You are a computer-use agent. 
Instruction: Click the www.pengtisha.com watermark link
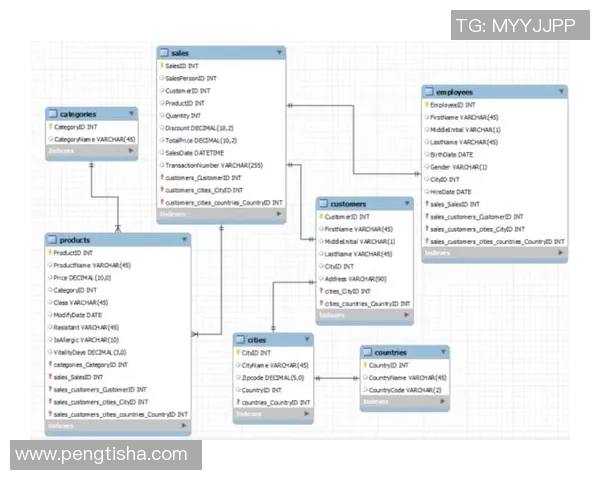(102, 455)
